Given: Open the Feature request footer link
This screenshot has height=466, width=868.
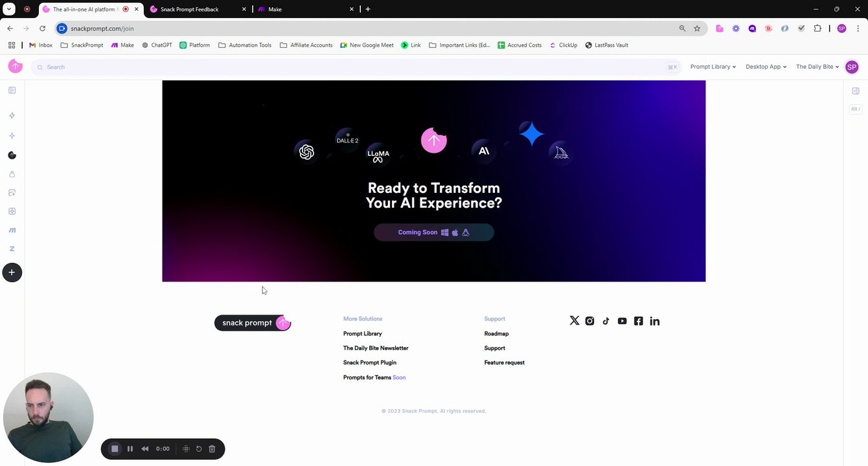Looking at the screenshot, I should coord(504,363).
